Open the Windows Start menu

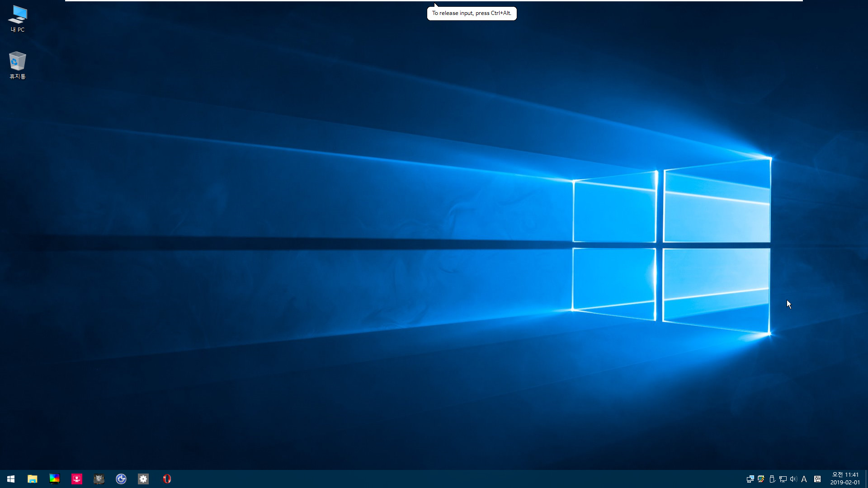click(x=11, y=479)
